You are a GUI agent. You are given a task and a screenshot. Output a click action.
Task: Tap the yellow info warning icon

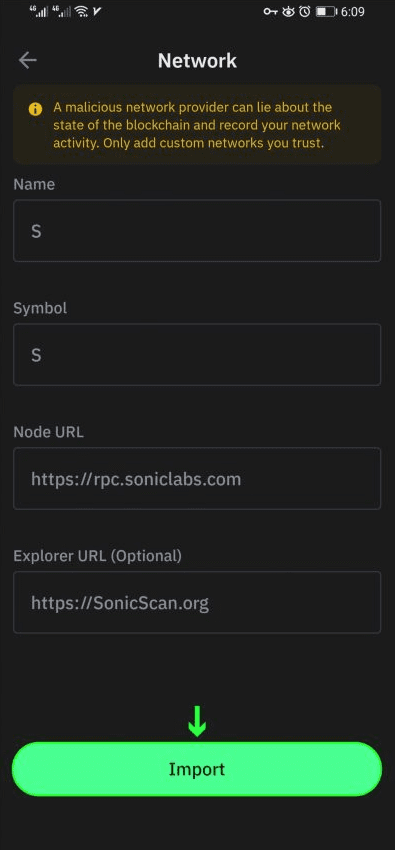coord(35,110)
